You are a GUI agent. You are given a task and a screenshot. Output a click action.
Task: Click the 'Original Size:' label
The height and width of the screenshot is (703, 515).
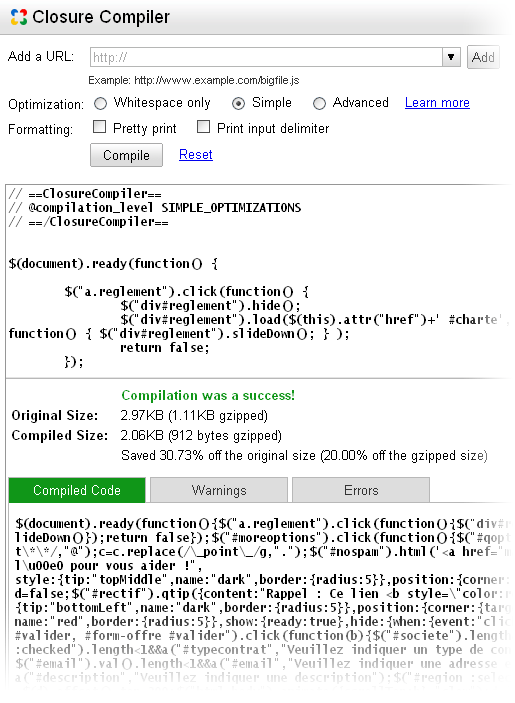55,416
